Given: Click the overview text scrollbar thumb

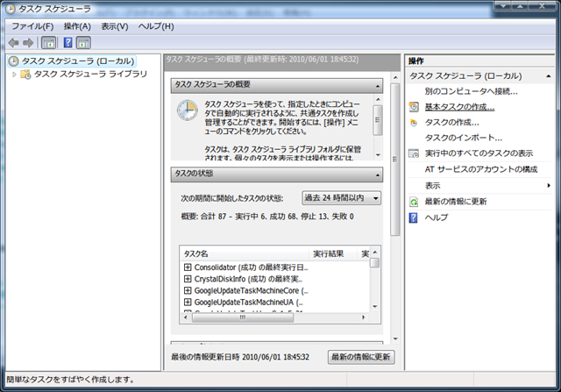Looking at the screenshot, I should pos(378,120).
